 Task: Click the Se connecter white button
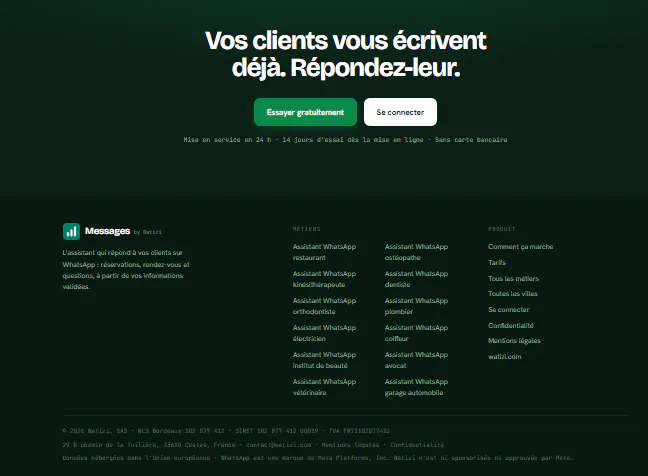[400, 112]
